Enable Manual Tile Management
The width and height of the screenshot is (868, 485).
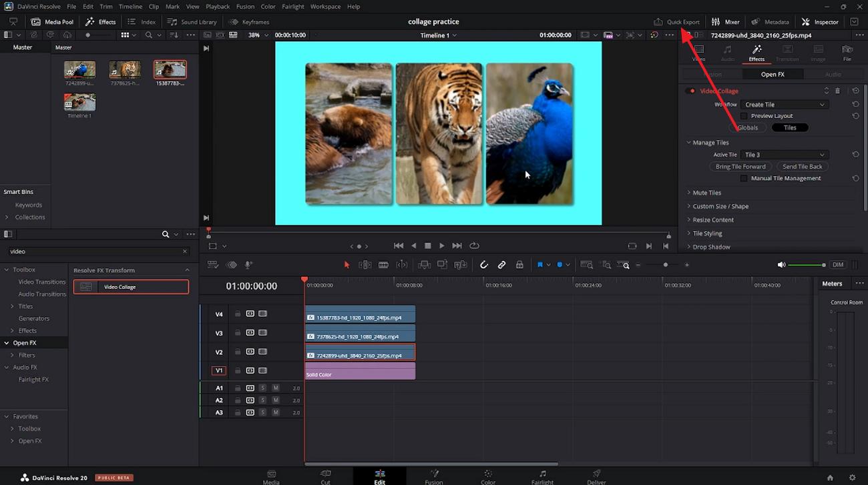(744, 178)
